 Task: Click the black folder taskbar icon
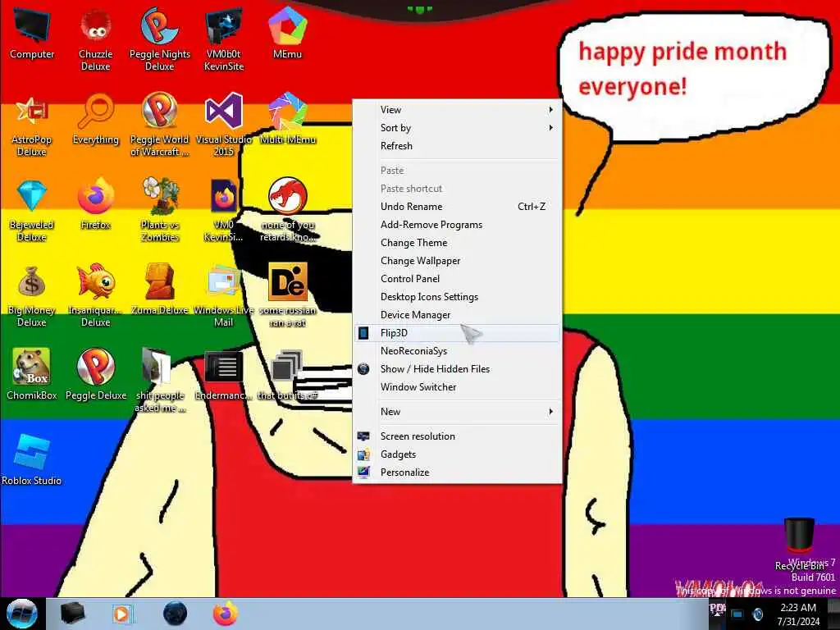pos(72,614)
